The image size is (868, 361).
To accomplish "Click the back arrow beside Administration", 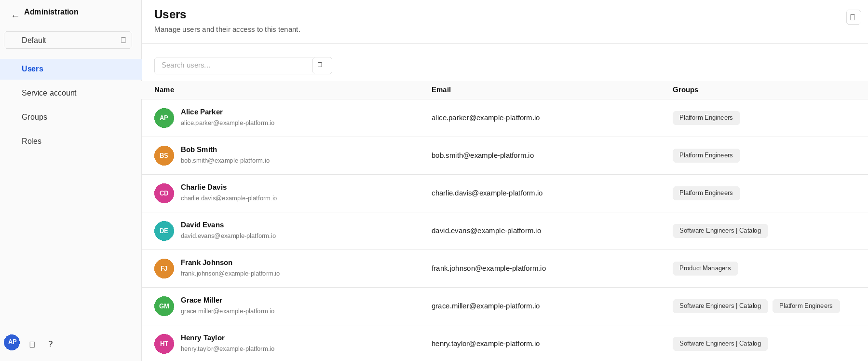I will coord(15,16).
